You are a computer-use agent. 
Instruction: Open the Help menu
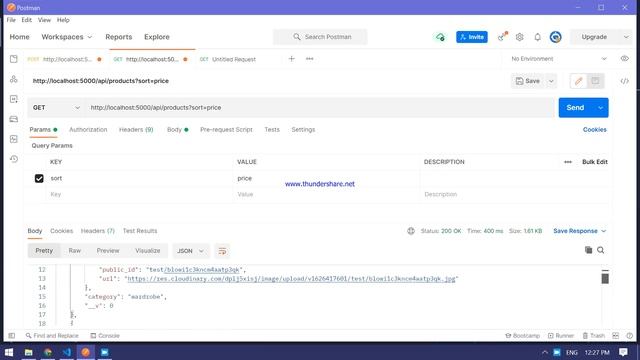63,20
